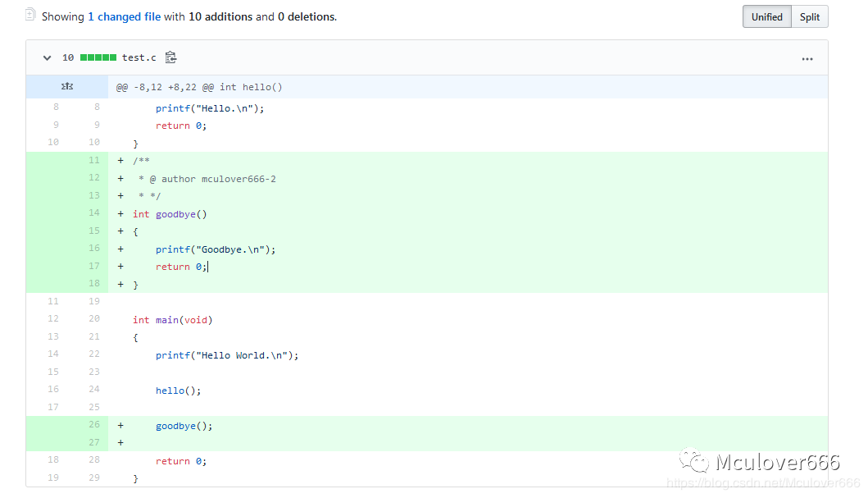Switch to Split diff view
Screen dimensions: 868x498
[810, 16]
